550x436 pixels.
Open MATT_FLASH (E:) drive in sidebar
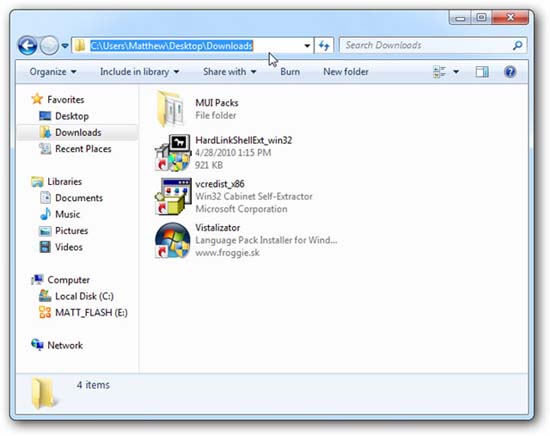click(83, 313)
